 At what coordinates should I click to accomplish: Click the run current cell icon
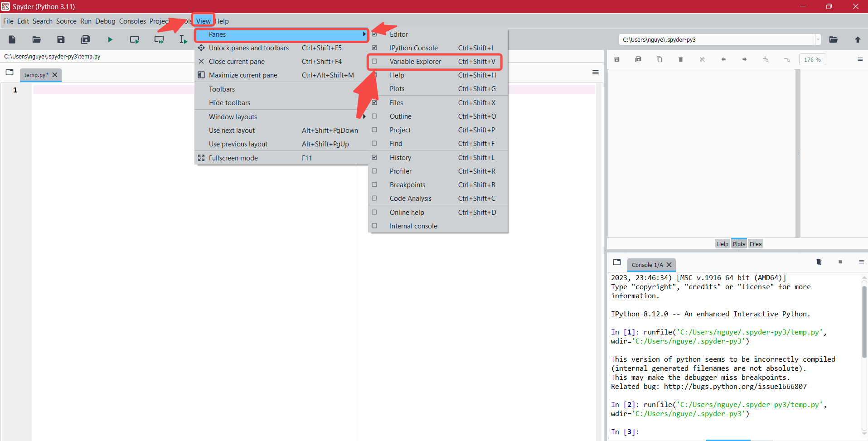135,39
